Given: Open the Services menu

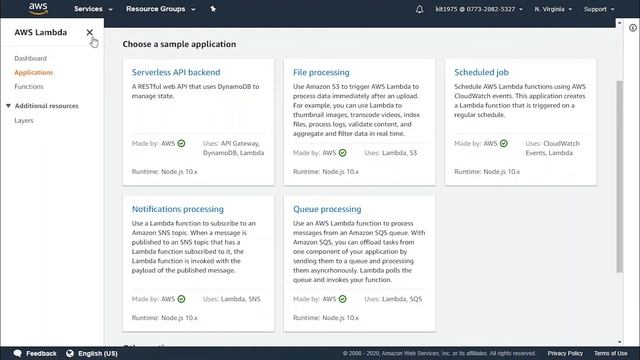Looking at the screenshot, I should pos(93,9).
